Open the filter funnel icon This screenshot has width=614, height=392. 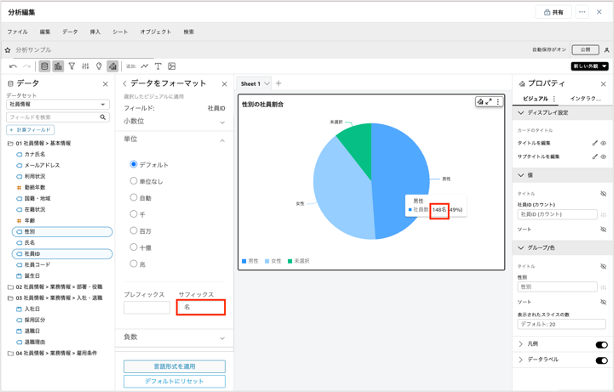(72, 66)
